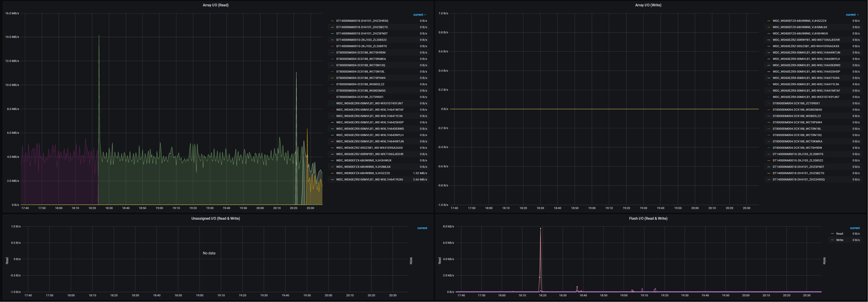
Task: Select ST8000DM004-2CX188_ZCT090X1 in Array Read legend
Action: pos(360,97)
